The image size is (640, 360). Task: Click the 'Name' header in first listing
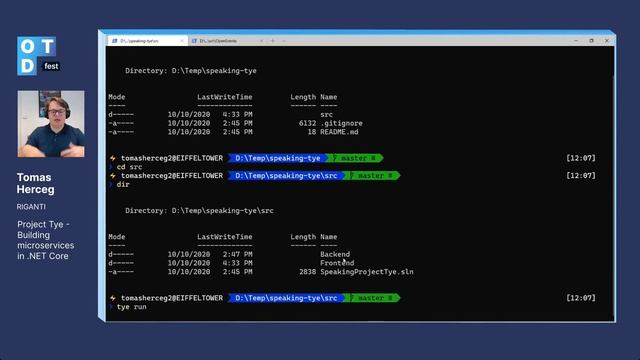329,97
